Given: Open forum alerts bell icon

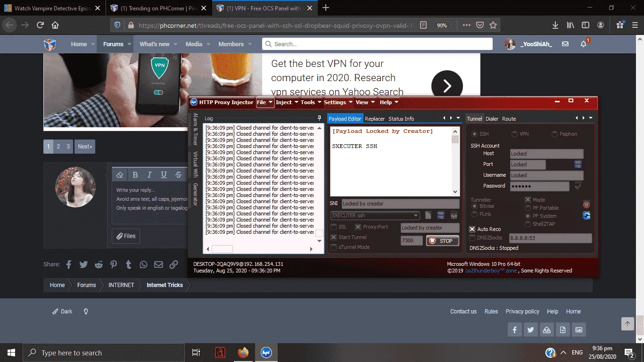Looking at the screenshot, I should click(x=583, y=44).
